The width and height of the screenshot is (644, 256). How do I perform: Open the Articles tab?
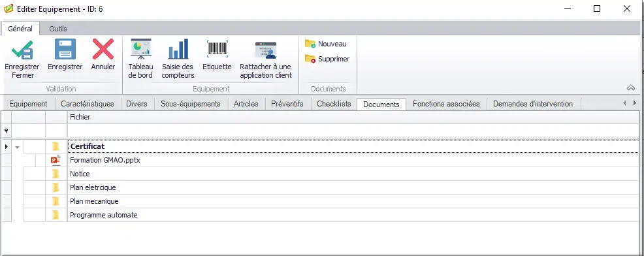click(x=246, y=104)
